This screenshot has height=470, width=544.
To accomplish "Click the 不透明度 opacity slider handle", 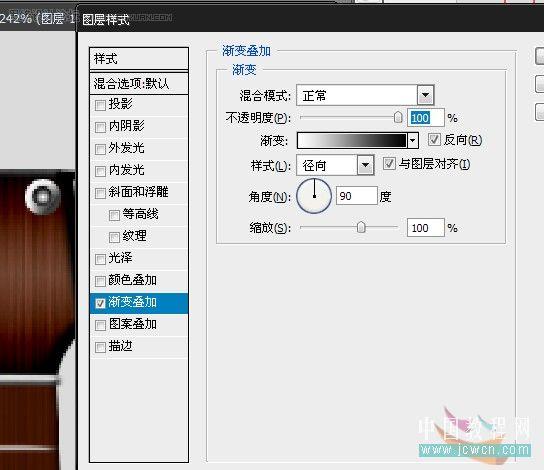I will [x=398, y=117].
